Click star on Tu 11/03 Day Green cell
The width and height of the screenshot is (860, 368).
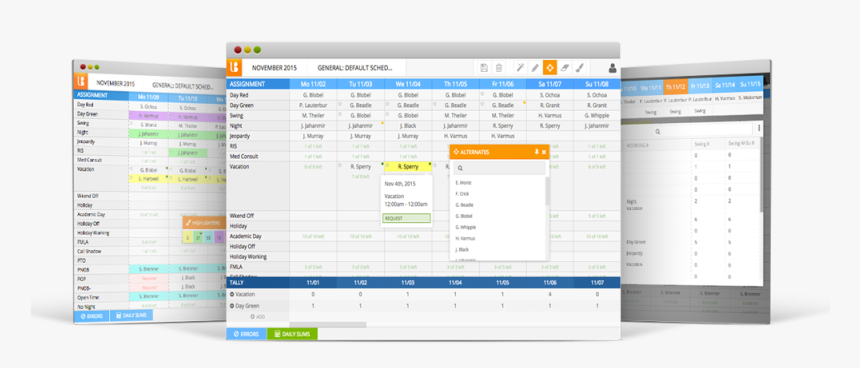[x=340, y=103]
